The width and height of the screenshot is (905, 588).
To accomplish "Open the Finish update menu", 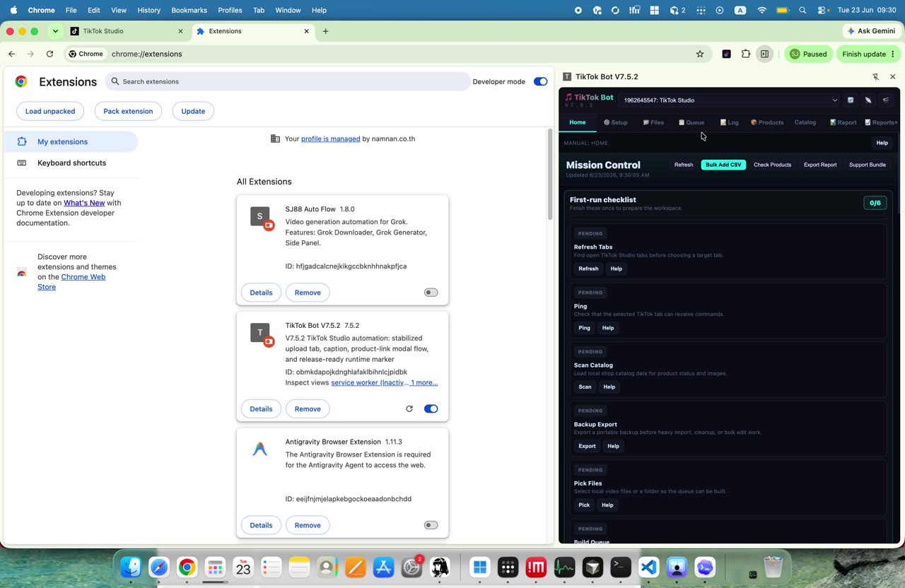I will (x=869, y=54).
